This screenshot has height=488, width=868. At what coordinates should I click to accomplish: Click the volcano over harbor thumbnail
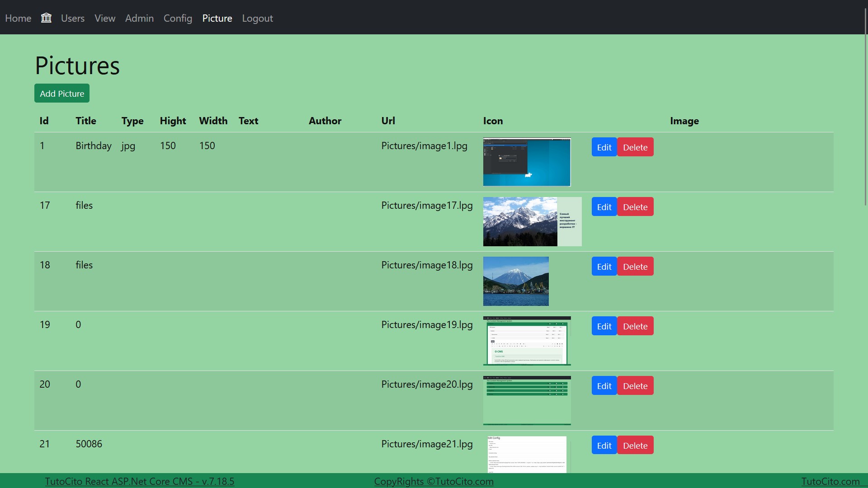click(x=516, y=281)
